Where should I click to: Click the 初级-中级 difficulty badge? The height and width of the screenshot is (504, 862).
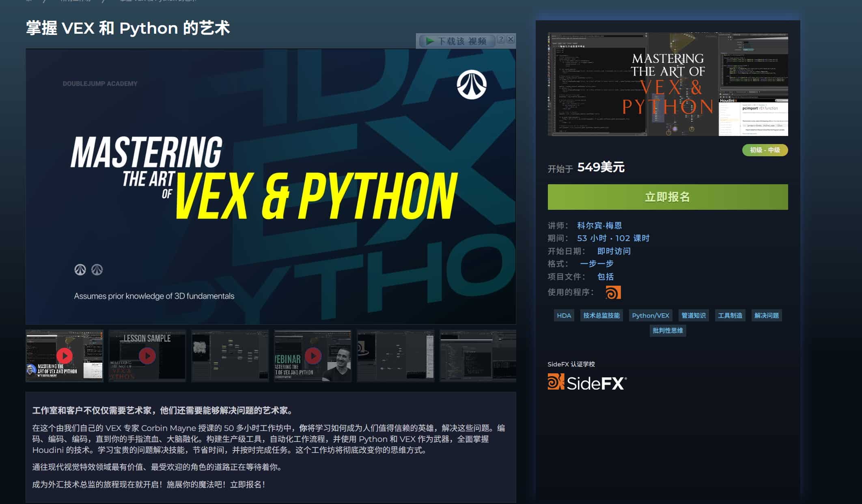coord(764,150)
